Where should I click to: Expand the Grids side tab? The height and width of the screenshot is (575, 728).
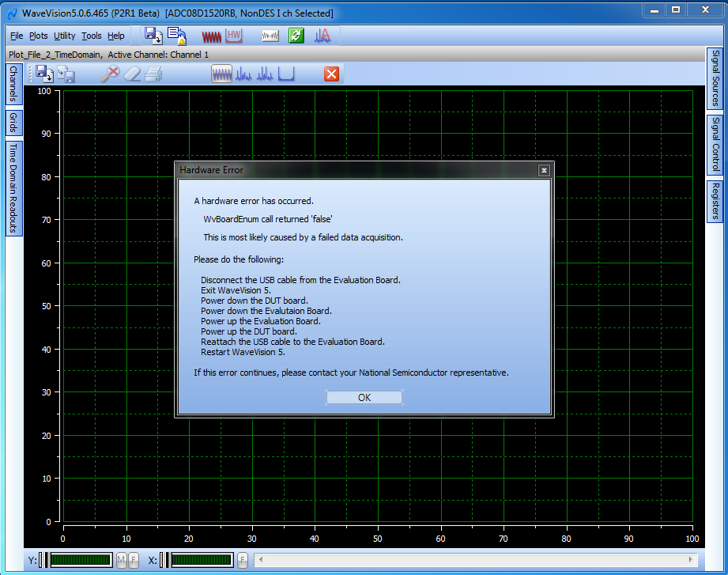[x=13, y=123]
